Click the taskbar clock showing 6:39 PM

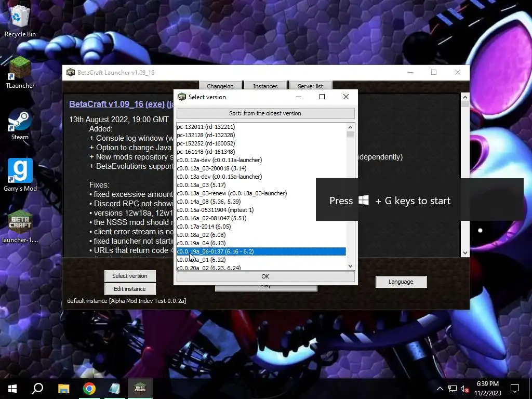[487, 389]
